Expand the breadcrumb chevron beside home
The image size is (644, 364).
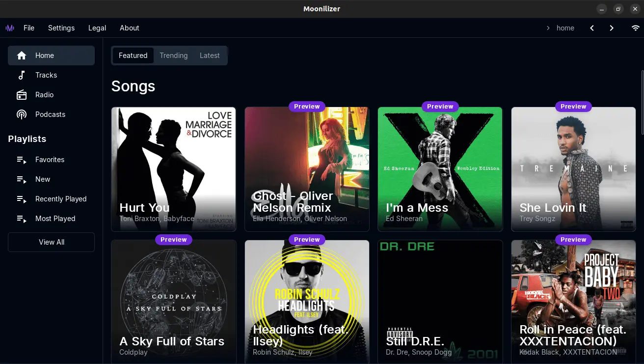548,28
